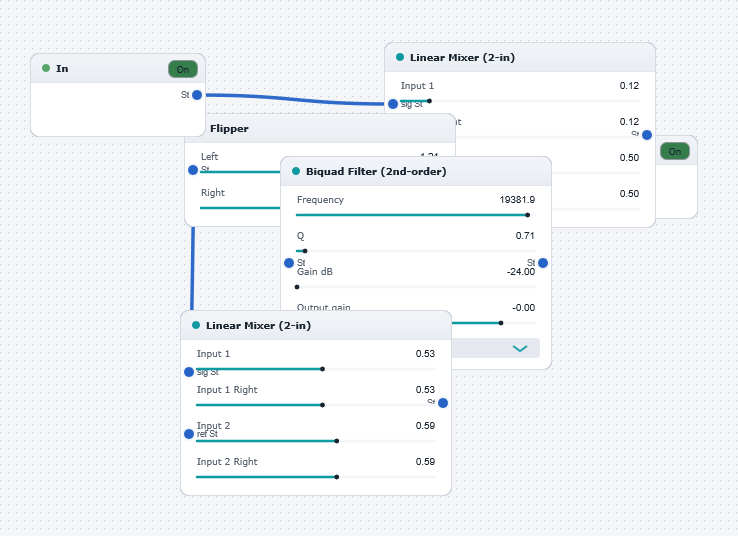Select the Flipper node title
This screenshot has width=738, height=536.
click(229, 128)
